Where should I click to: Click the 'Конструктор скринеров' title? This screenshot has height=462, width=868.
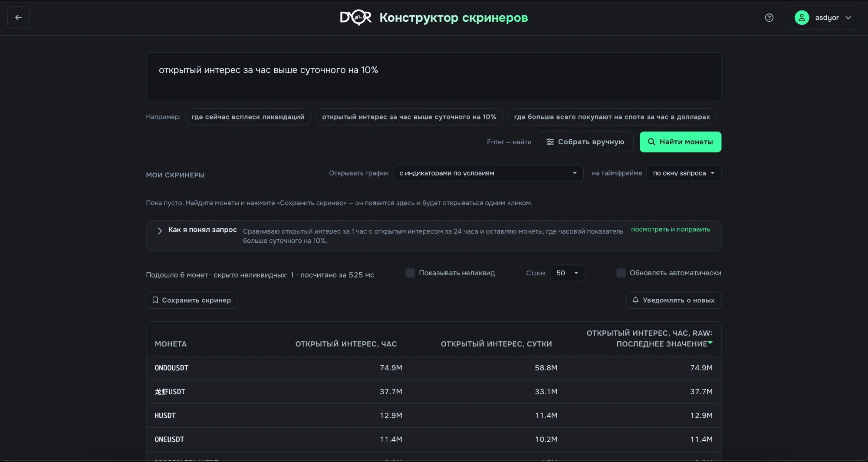454,17
